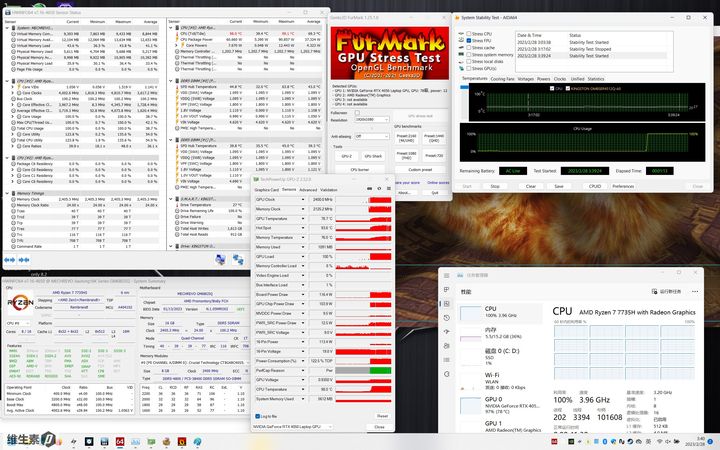The image size is (720, 450).
Task: Click HWiNFO right network computers icon
Action: pos(238,260)
